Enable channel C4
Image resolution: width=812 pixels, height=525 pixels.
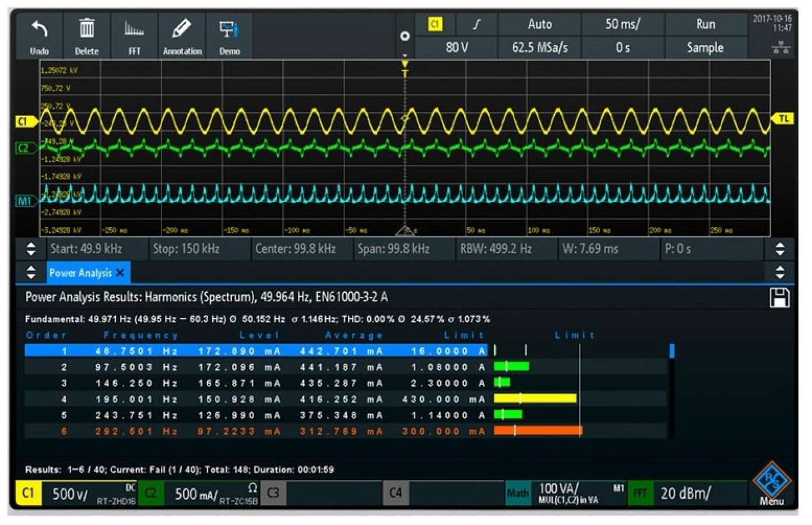click(x=395, y=493)
